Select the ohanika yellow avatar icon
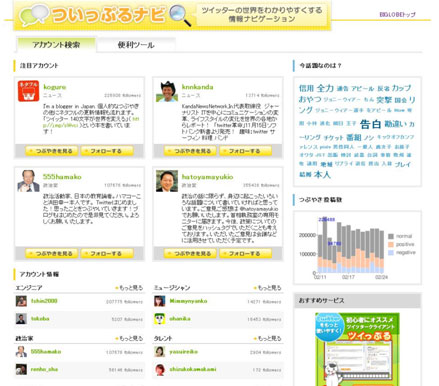 [160, 319]
